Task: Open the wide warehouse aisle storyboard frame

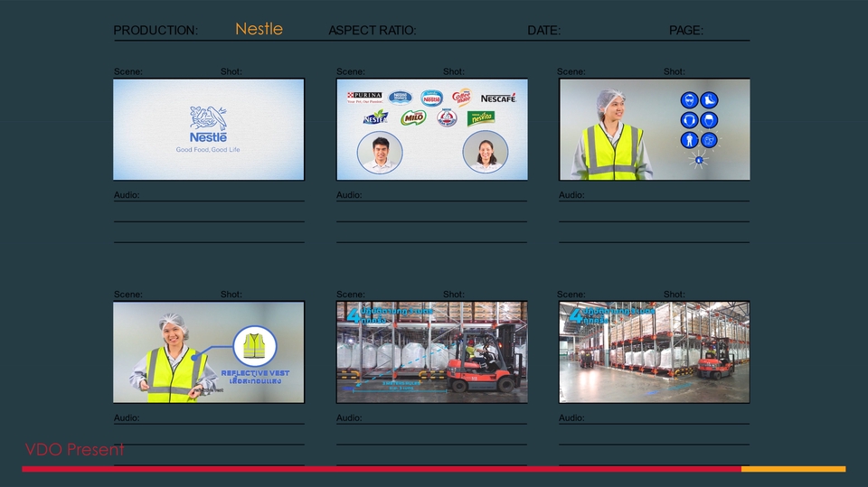Action: tap(655, 352)
